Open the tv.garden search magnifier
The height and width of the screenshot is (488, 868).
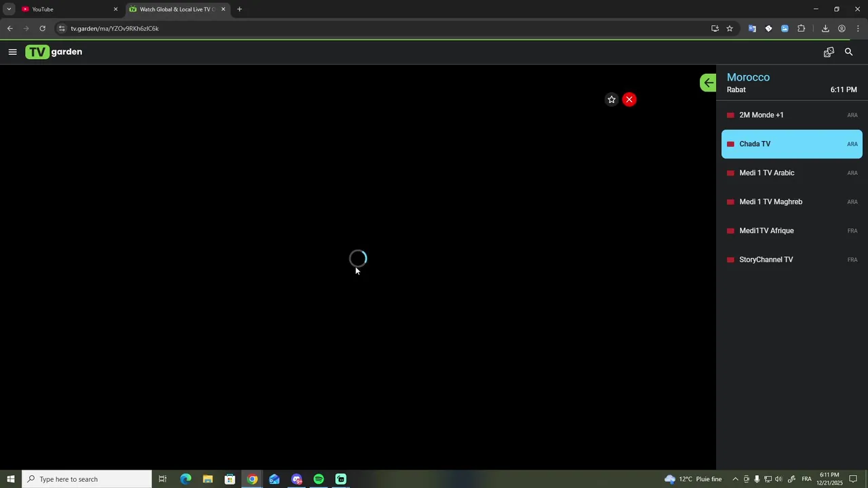848,52
